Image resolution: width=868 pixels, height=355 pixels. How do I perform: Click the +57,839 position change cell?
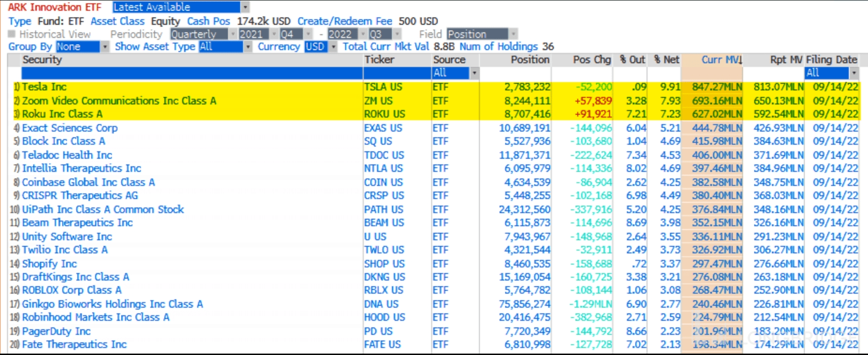(x=593, y=101)
